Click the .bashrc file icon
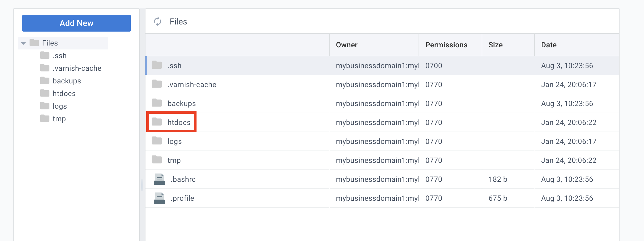 coord(159,179)
